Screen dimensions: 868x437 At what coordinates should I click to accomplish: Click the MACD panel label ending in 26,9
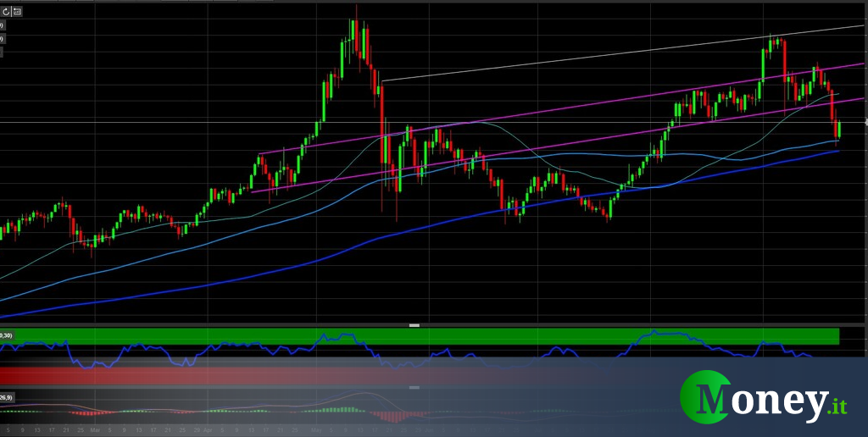point(7,396)
